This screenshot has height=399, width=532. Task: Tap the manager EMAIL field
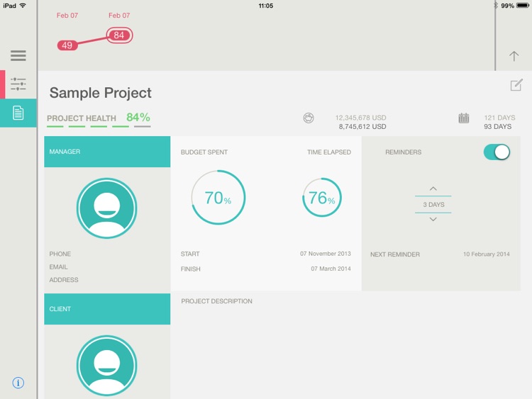(x=58, y=266)
